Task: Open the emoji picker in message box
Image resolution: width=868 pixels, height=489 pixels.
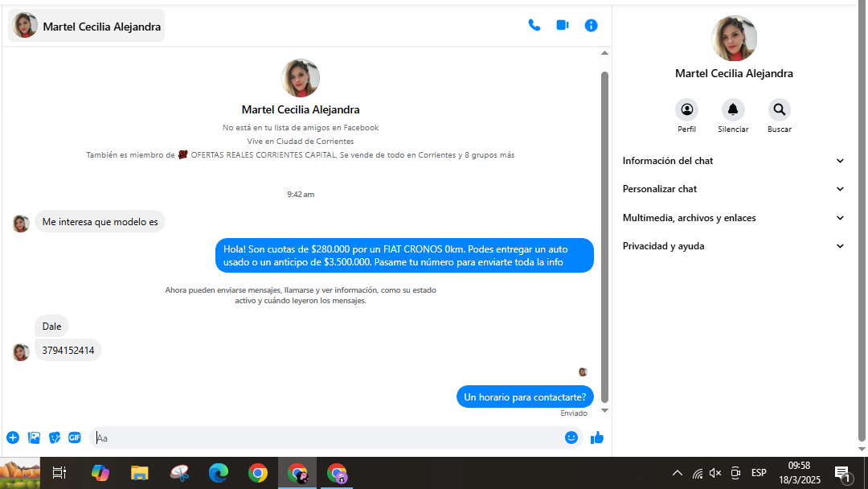Action: tap(571, 438)
